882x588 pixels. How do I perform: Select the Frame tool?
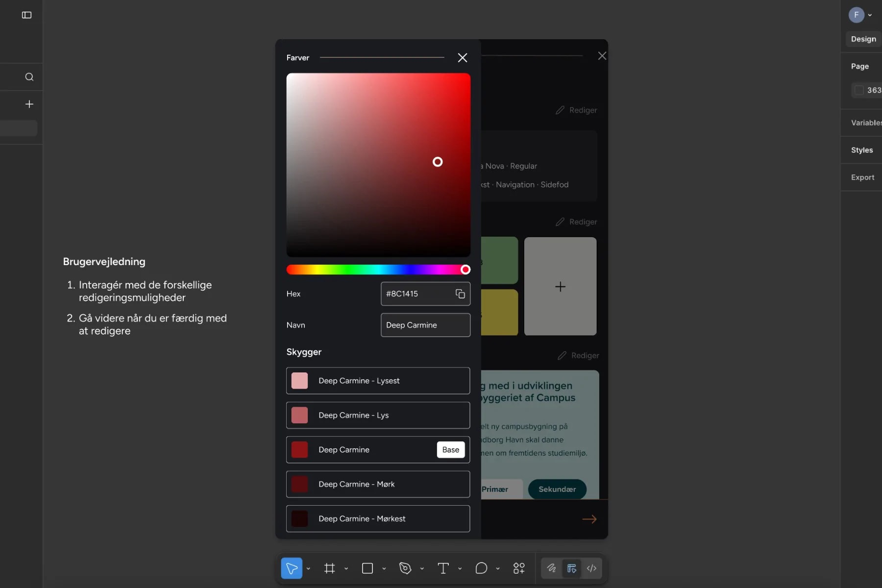click(330, 568)
